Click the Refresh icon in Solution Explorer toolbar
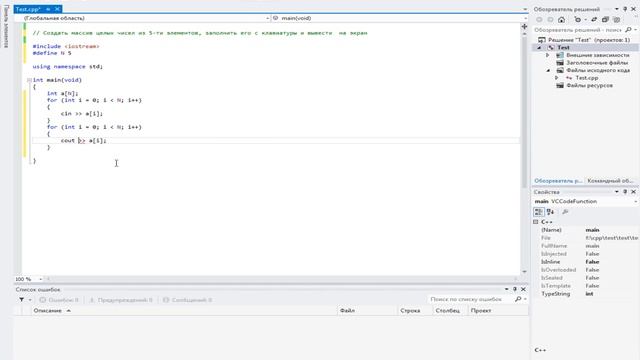Image resolution: width=640 pixels, height=360 pixels. point(577,20)
